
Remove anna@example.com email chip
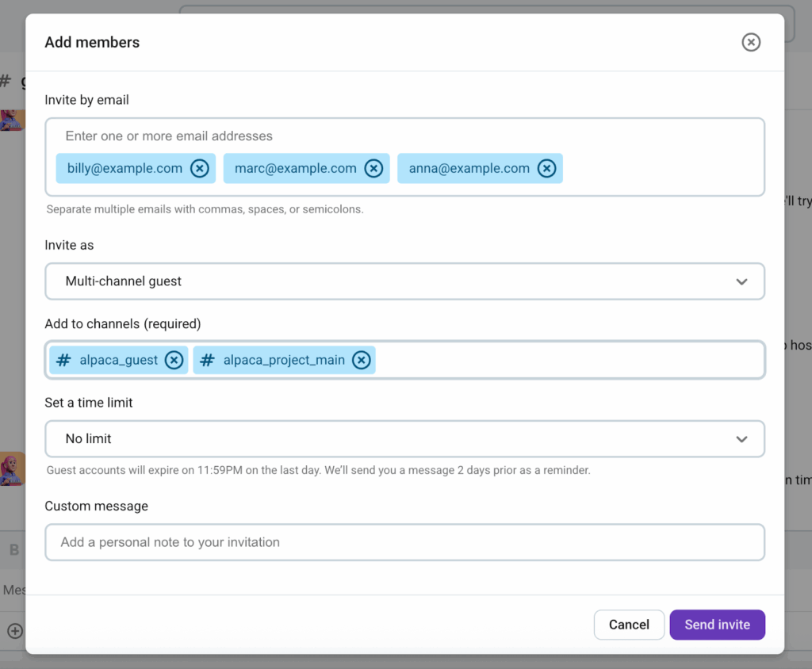coord(546,168)
